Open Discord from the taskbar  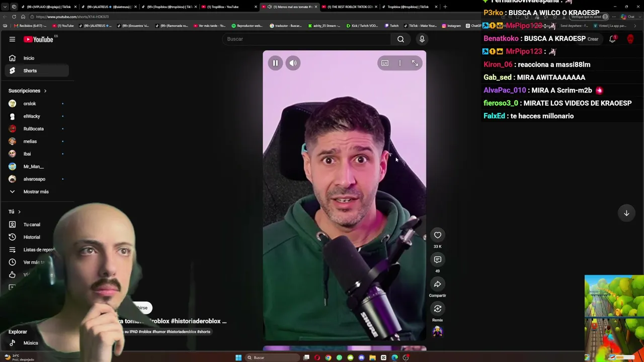361,357
